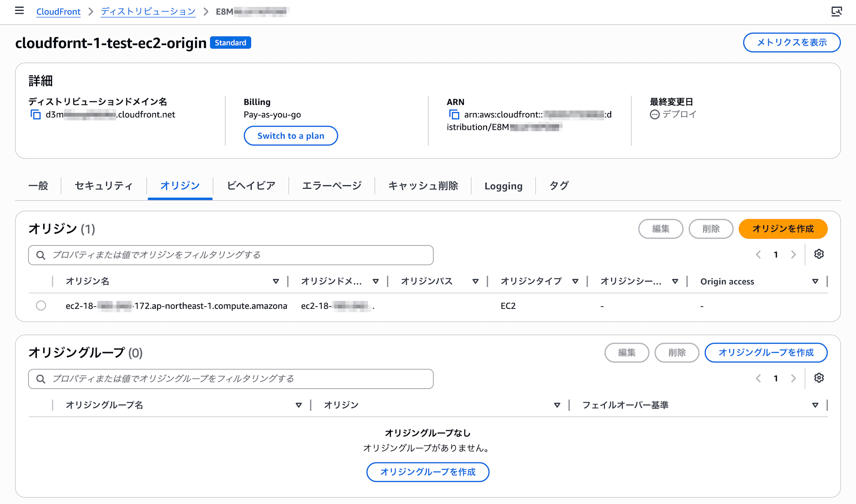Open origins table settings gear
856x504 pixels.
click(x=819, y=254)
